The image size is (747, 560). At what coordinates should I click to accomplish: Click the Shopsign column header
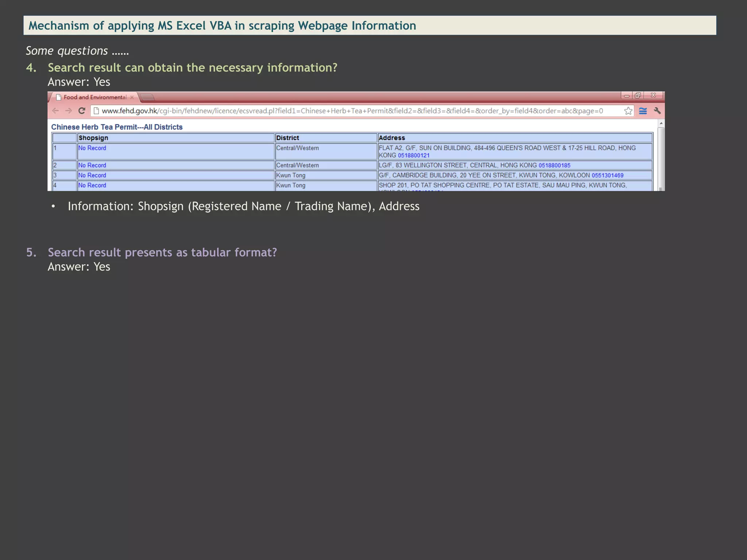point(176,138)
